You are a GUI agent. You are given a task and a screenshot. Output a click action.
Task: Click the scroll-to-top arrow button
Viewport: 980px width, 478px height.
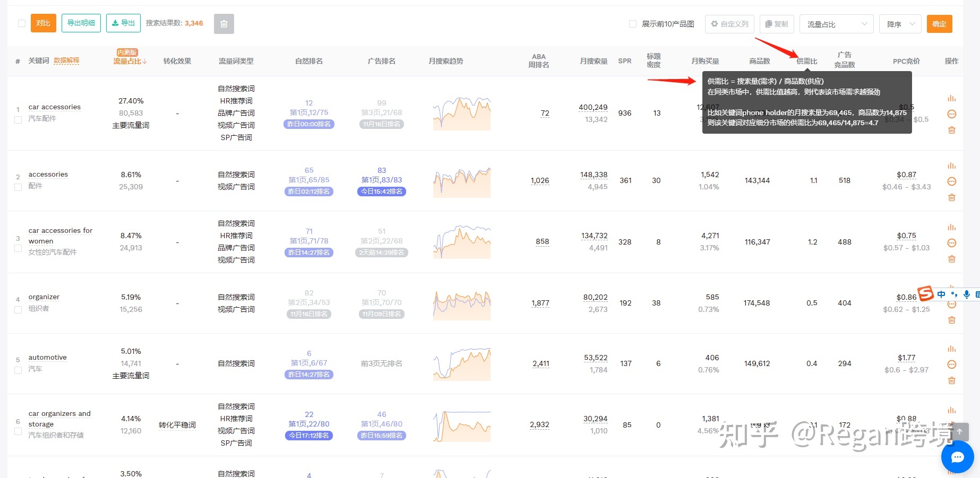tap(959, 432)
